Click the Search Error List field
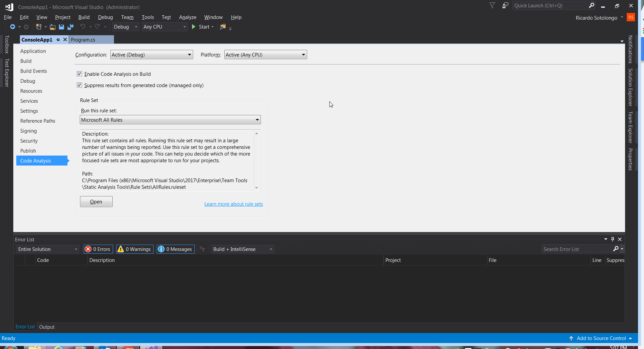644x349 pixels. coord(577,249)
